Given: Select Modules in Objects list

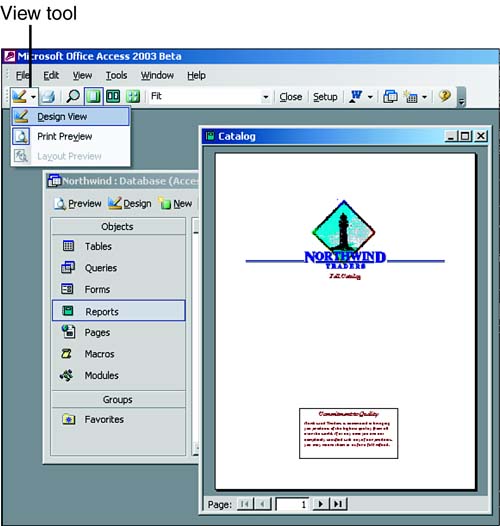Looking at the screenshot, I should [x=118, y=375].
